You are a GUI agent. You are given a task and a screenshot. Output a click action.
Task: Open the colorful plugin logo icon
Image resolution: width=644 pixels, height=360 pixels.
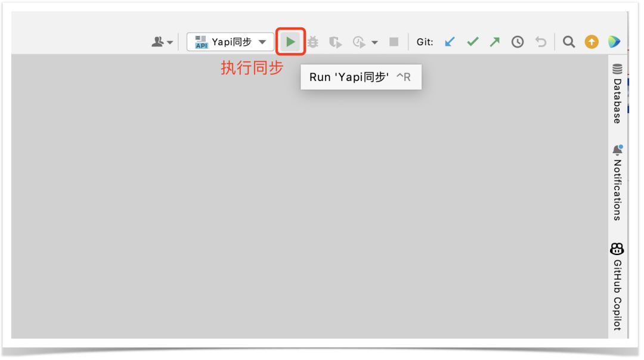pyautogui.click(x=614, y=42)
